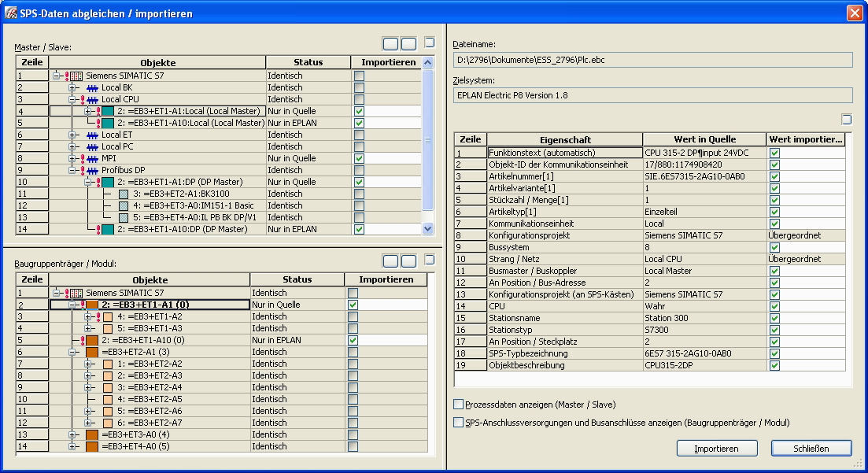Click the EPLAN icon in the title bar
The height and width of the screenshot is (473, 868).
12,13
